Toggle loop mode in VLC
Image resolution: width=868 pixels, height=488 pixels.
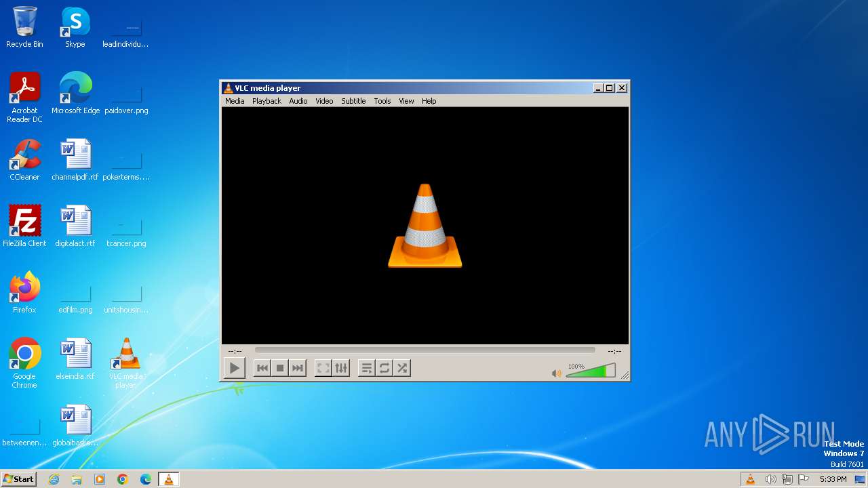[x=384, y=368]
